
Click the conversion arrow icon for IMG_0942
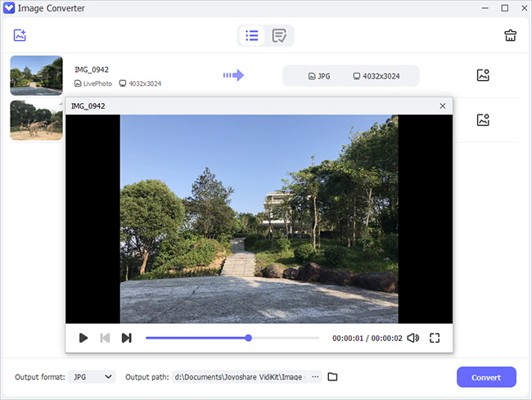233,75
